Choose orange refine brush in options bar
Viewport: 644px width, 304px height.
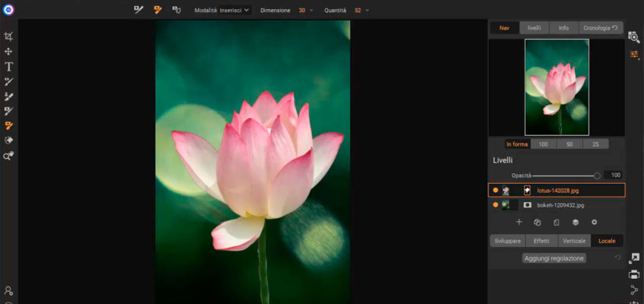pos(158,10)
